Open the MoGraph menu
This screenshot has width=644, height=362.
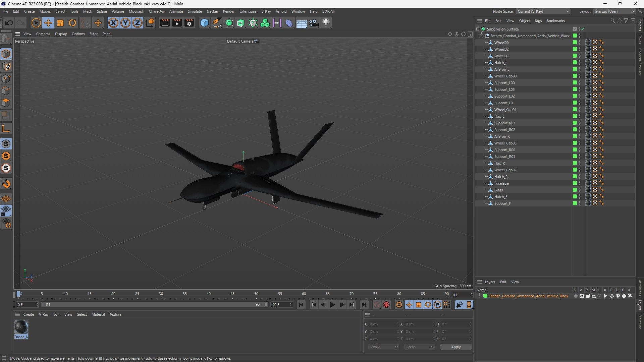136,11
